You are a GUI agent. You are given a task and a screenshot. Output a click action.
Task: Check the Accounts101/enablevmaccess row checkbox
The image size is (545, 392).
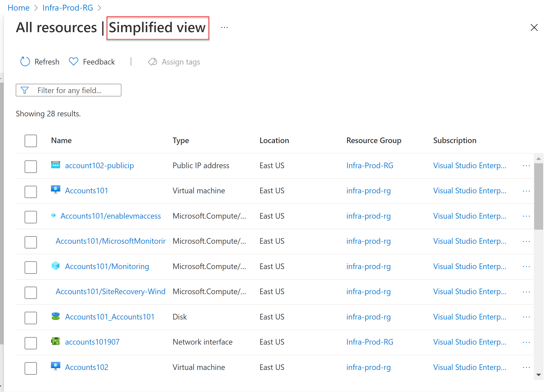[31, 217]
